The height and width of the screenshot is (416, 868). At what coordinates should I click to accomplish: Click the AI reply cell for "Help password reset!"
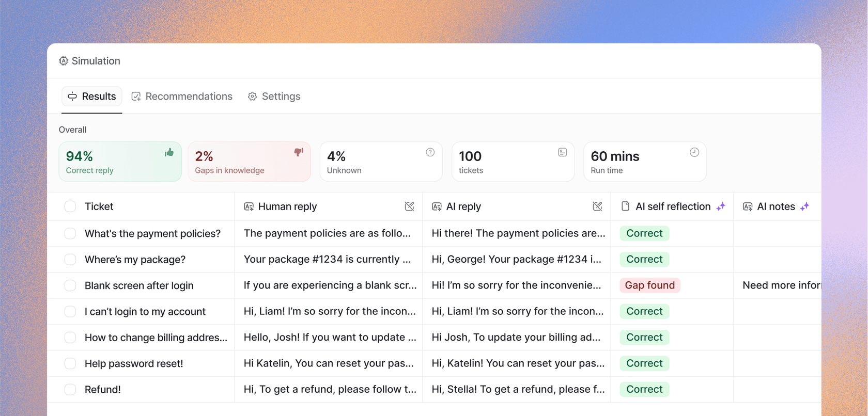click(x=518, y=363)
